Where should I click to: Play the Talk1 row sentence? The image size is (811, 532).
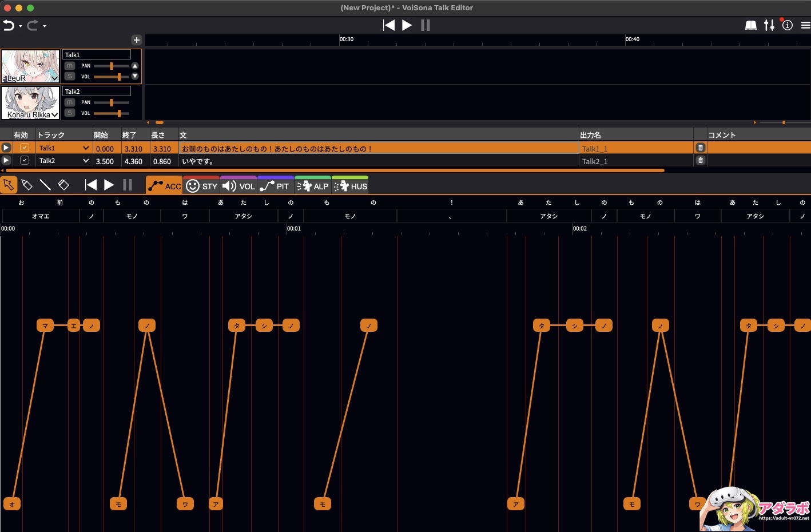6,148
